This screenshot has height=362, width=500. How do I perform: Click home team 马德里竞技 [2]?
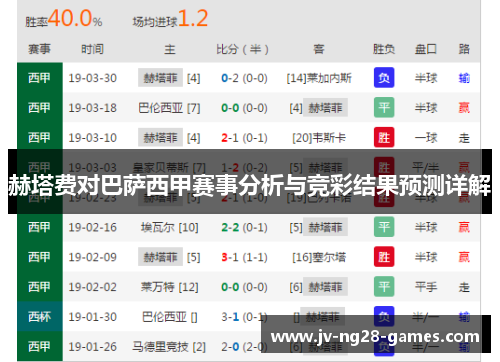tap(169, 347)
